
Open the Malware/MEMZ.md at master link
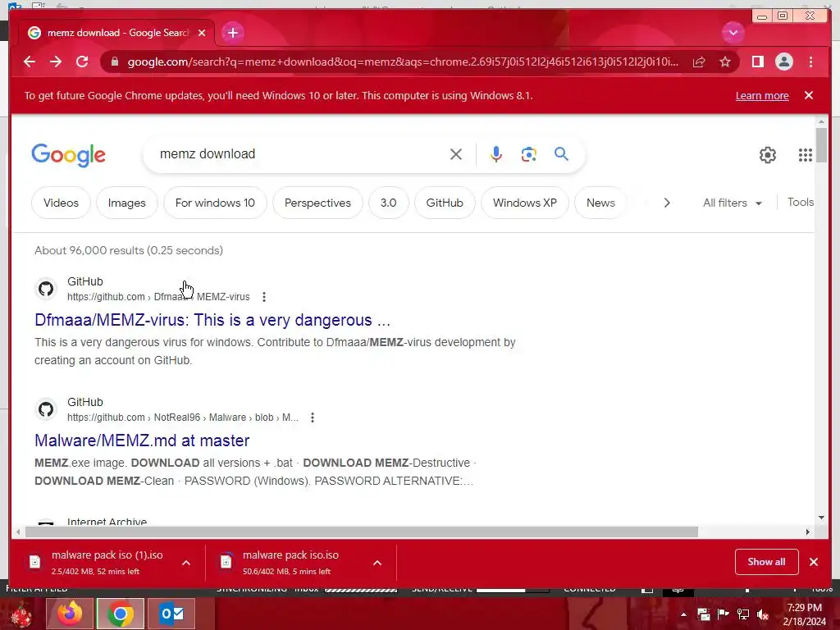click(142, 441)
